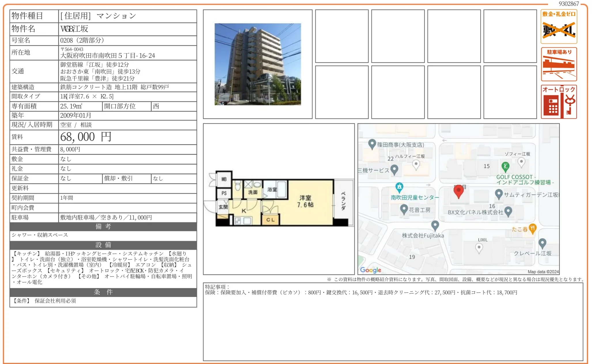Viewport: 592px width, 364px height.
Task: Click the Google logo on the map
Action: [371, 270]
